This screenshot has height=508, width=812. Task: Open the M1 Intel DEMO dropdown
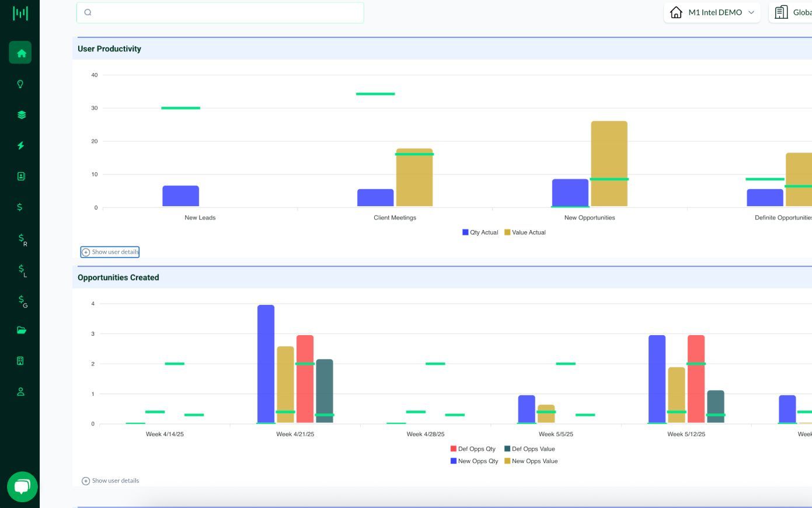point(712,12)
